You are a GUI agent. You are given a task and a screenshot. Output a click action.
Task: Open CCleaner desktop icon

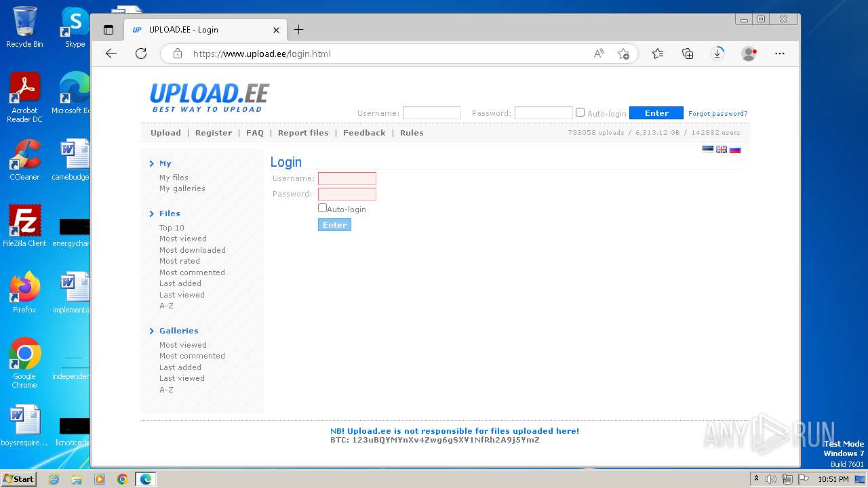tap(24, 160)
